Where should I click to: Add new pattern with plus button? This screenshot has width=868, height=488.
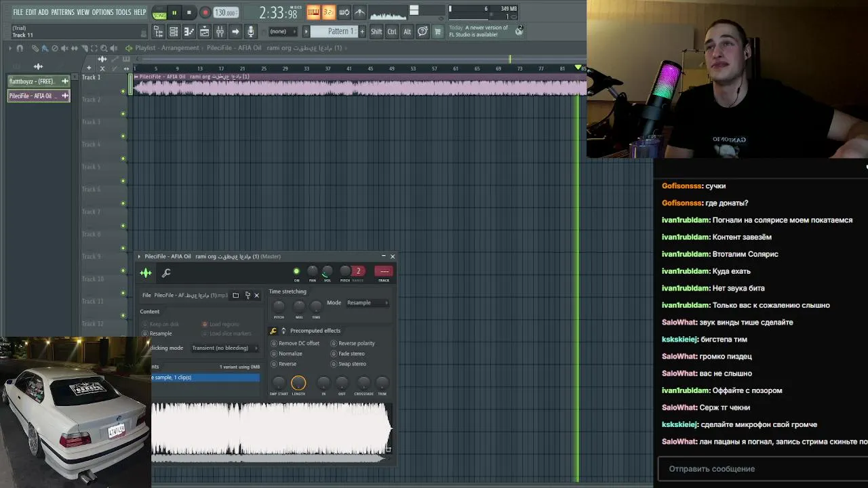click(x=361, y=31)
